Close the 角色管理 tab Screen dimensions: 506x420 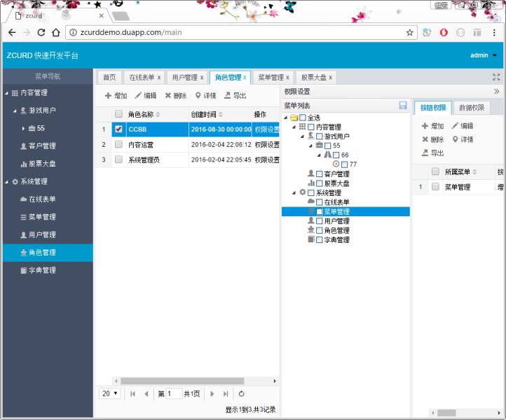point(245,78)
